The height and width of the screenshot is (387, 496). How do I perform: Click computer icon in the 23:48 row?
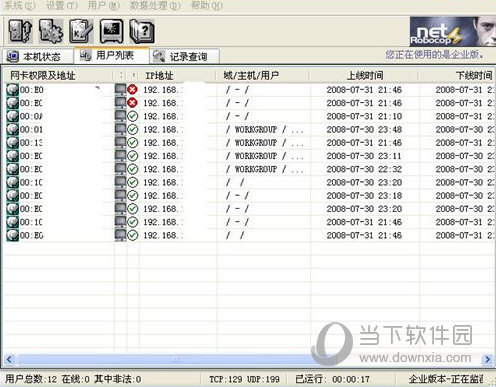pos(120,130)
